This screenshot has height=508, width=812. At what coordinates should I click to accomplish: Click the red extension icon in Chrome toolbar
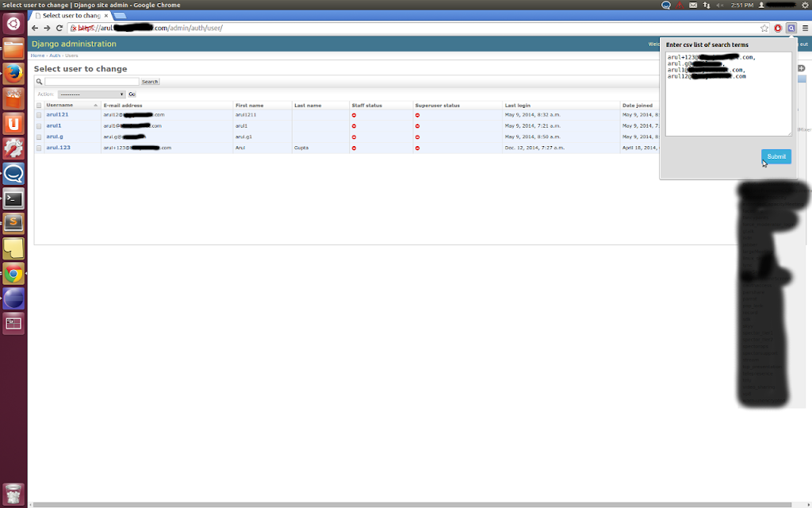pos(778,28)
